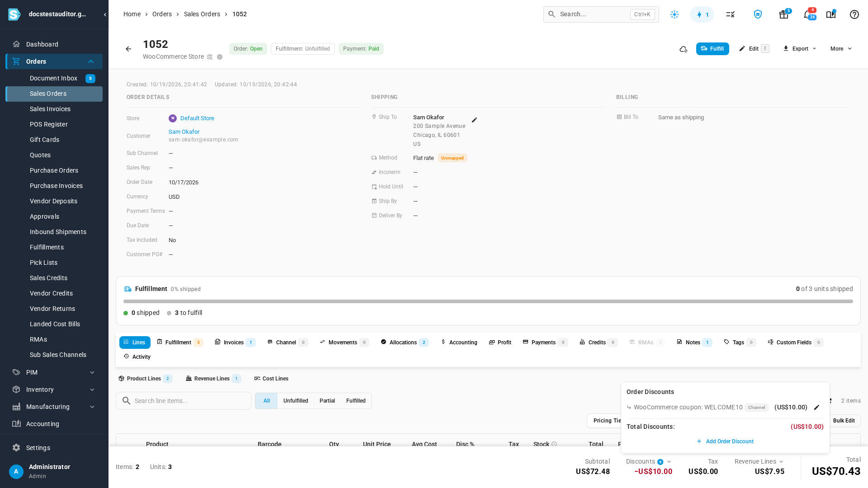Open Sales Invoices in sidebar

[54, 109]
